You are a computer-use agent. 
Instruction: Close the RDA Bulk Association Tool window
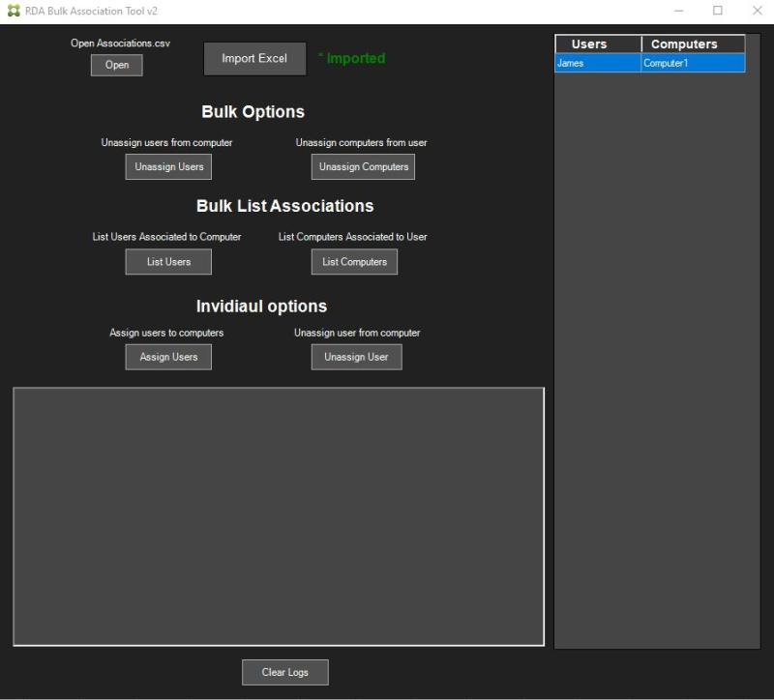(x=758, y=11)
